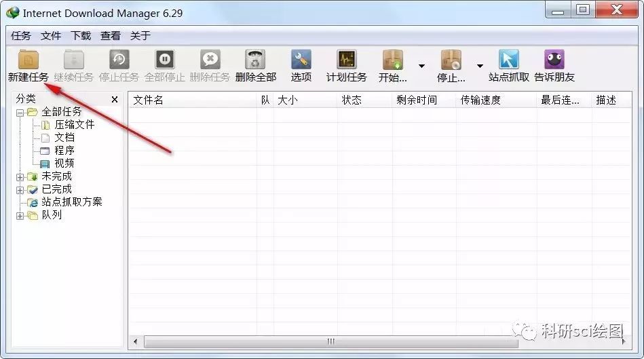Click the horizontal scrollbar thumb
Image resolution: width=644 pixels, height=359 pixels.
[x=331, y=341]
